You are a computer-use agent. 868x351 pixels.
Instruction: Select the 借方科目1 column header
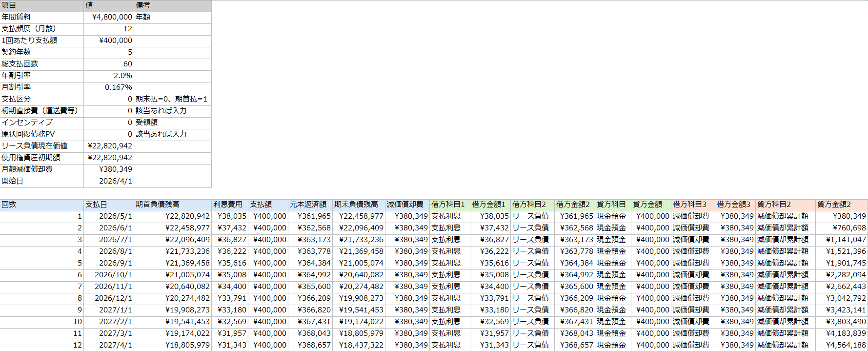point(449,205)
